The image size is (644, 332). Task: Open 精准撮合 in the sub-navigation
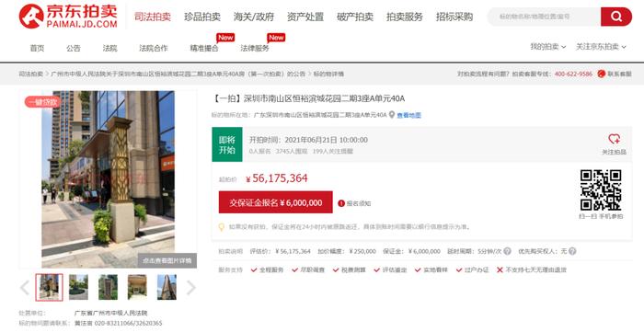(204, 48)
